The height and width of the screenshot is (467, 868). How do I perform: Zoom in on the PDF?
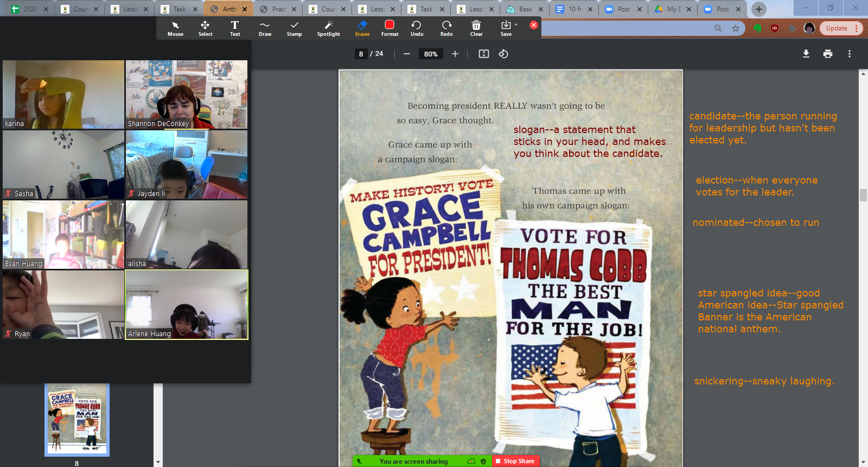point(455,54)
